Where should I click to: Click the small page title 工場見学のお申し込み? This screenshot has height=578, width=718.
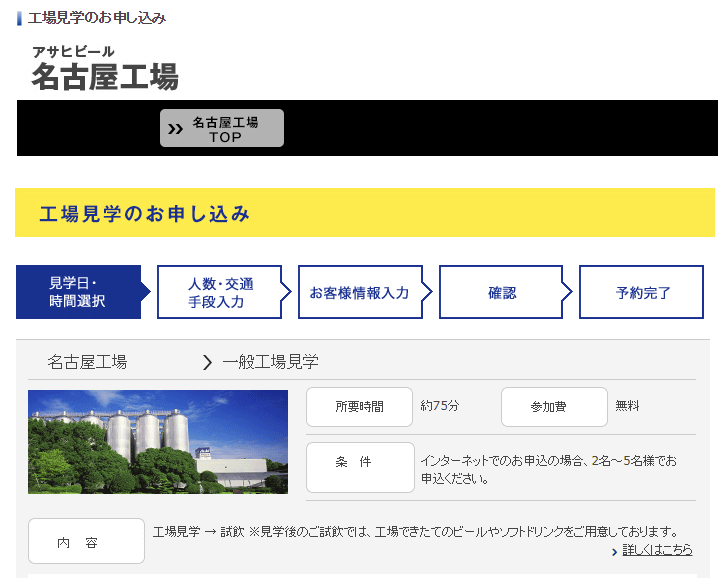tap(97, 18)
